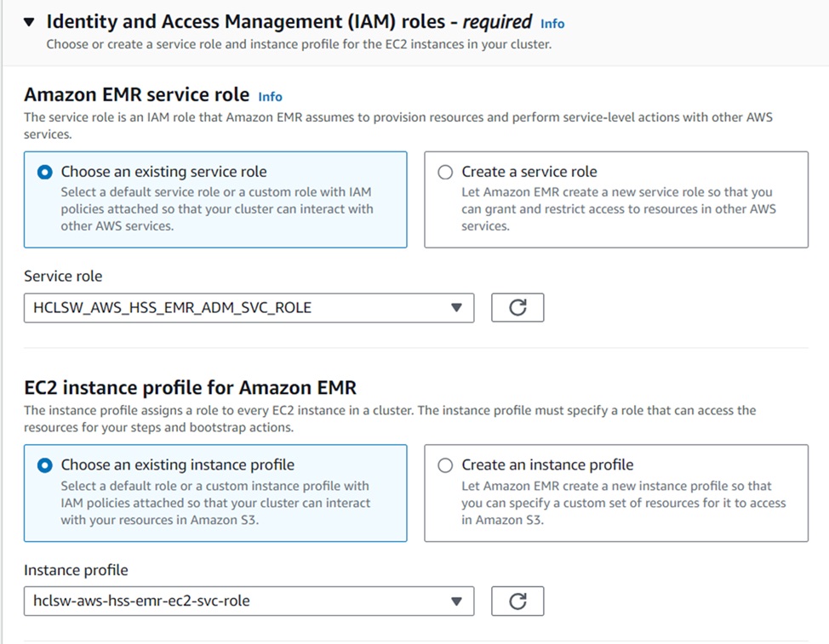Click the Service role dropdown arrow

[x=456, y=308]
